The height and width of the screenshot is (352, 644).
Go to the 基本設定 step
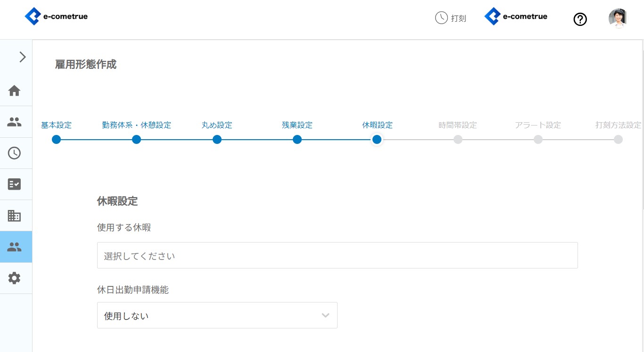point(57,140)
